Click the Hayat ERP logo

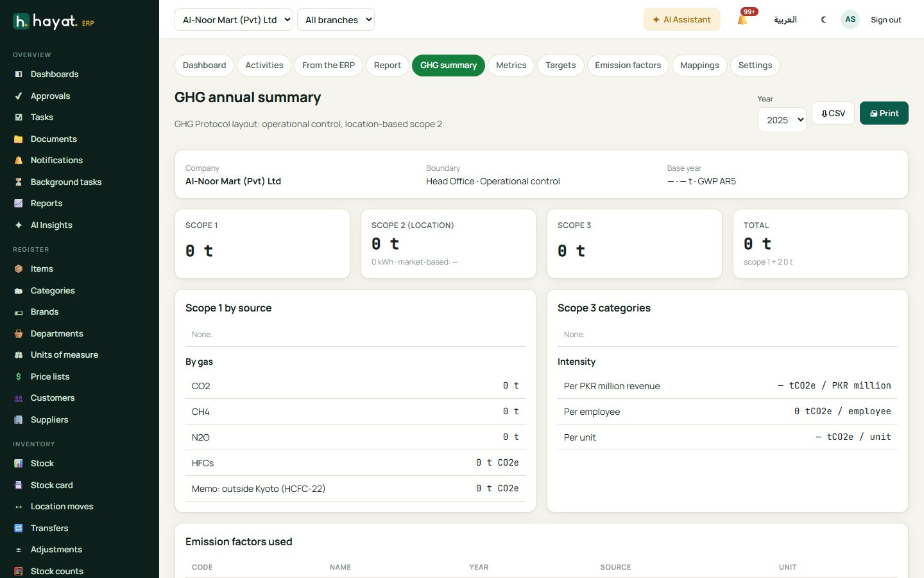(54, 22)
